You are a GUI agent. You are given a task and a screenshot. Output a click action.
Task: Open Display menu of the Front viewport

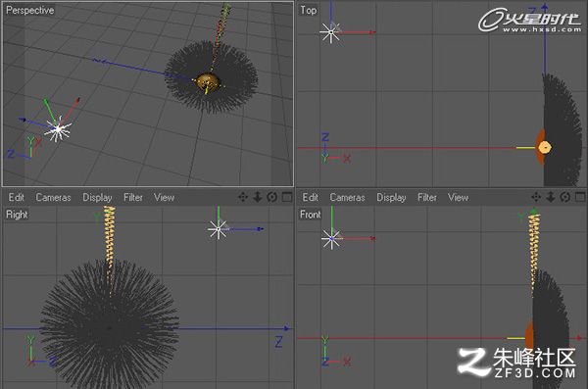391,198
